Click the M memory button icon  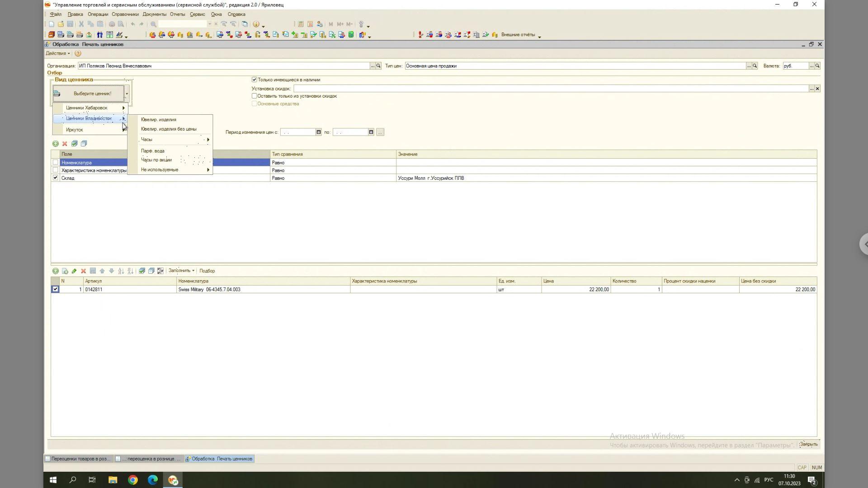[331, 24]
